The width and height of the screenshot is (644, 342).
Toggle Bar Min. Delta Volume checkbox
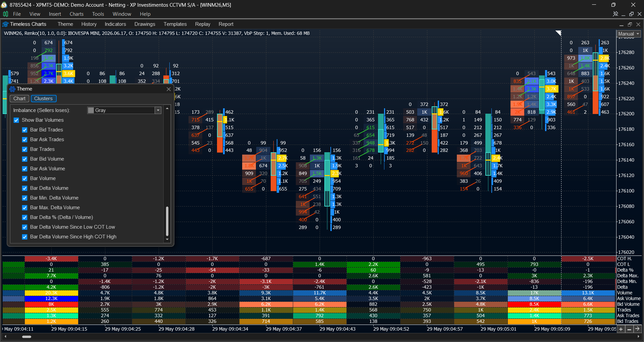coord(24,198)
